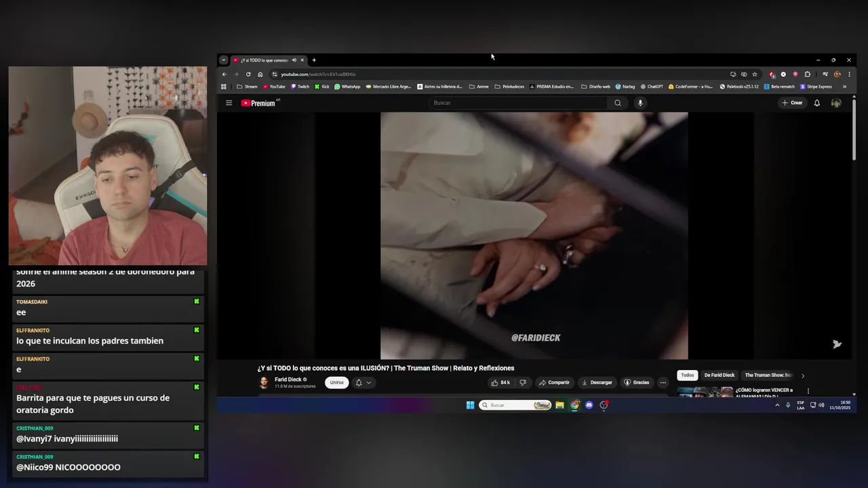Go back with the browser back arrow
Screen dimensions: 868x488
point(224,75)
